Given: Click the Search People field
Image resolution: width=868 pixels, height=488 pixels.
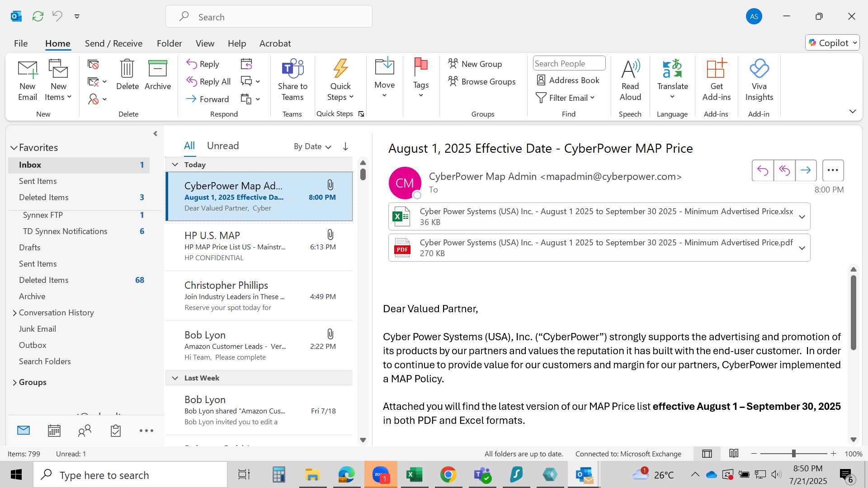Looking at the screenshot, I should click(x=569, y=63).
